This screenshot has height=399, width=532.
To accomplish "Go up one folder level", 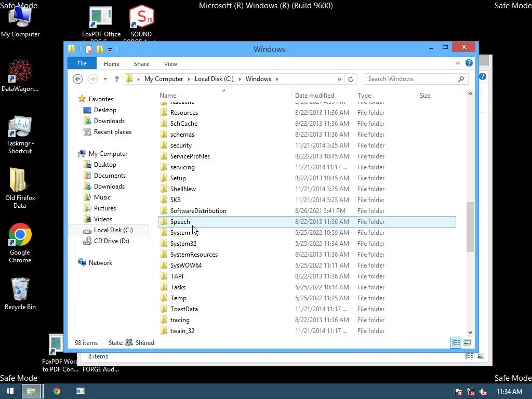I will 117,79.
